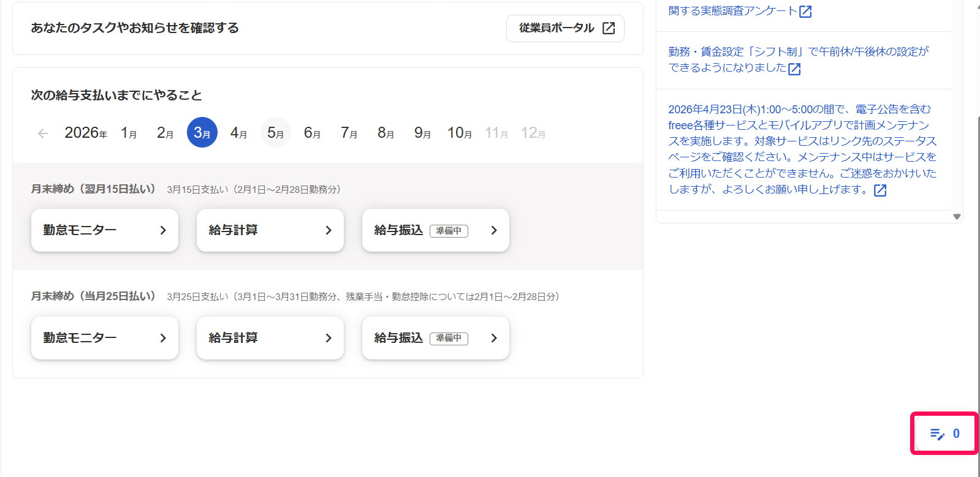The width and height of the screenshot is (980, 477).
Task: Click 準備中 badge in 当月25日払い 給与振込
Action: tap(449, 339)
